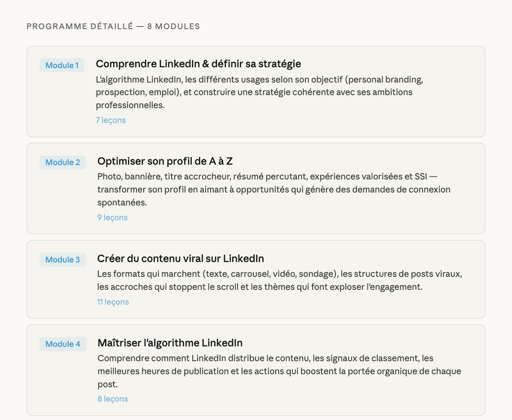Viewport: 512px width, 420px height.
Task: Select the Module 3 badge
Action: [62, 260]
